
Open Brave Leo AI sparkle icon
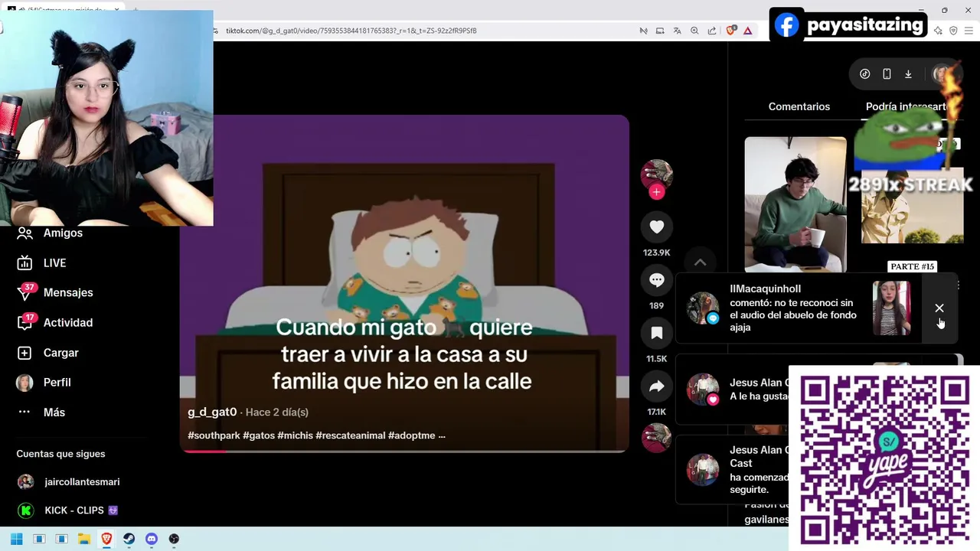coord(938,31)
